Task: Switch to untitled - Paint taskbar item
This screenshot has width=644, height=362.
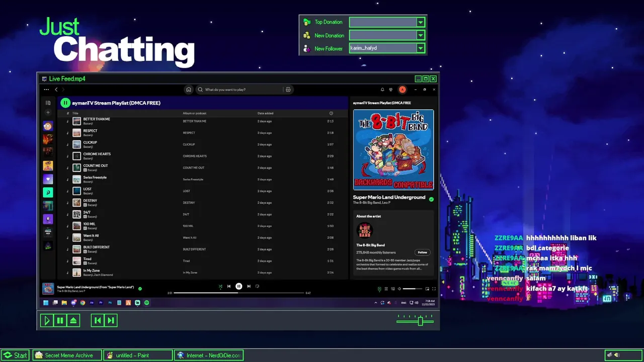Action: click(x=139, y=355)
